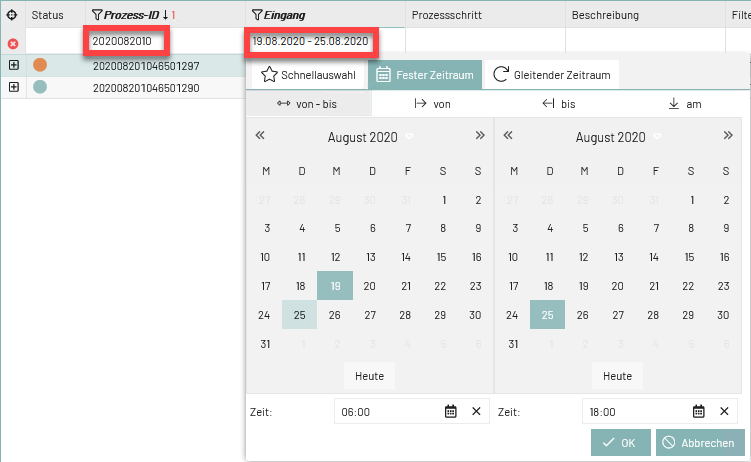
Task: Clear the 18:00 time with X icon
Action: tap(724, 411)
